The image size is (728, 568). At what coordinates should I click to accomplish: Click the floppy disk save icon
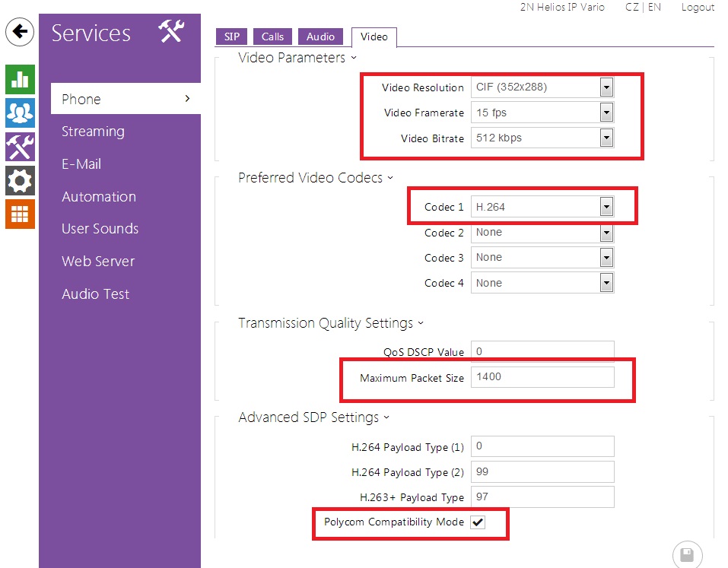[687, 554]
